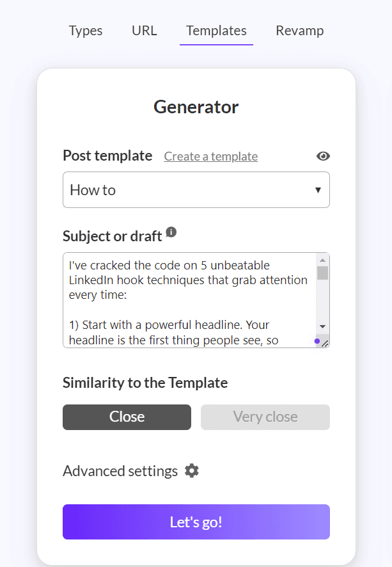Click the 'Let's go!' button
Viewport: 392px width, 567px height.
[x=196, y=522]
